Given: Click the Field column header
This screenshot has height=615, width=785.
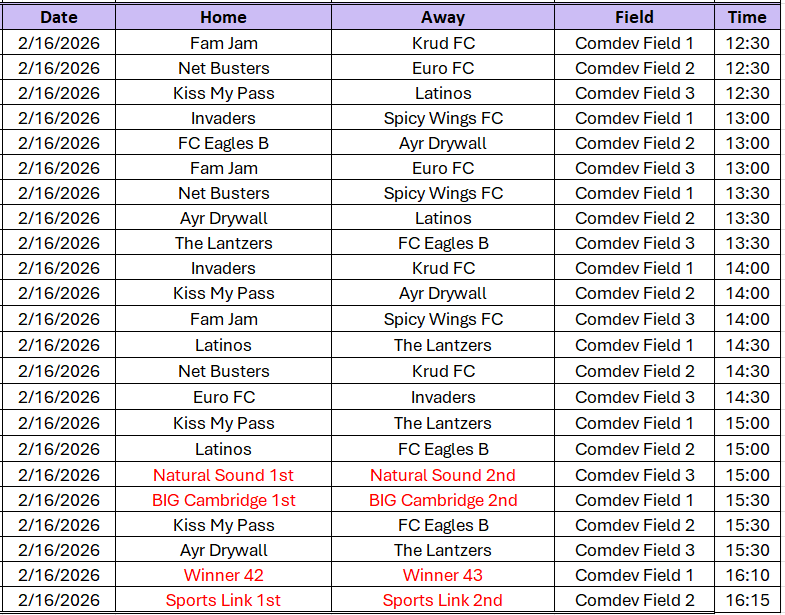Looking at the screenshot, I should [x=634, y=17].
